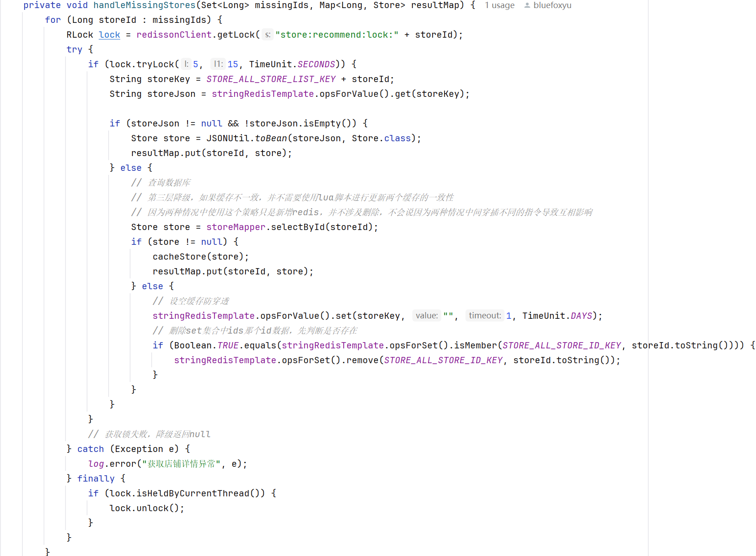The width and height of the screenshot is (756, 556).
Task: Click the comment '// 获取锁失败, 降级返回null'
Action: click(149, 434)
